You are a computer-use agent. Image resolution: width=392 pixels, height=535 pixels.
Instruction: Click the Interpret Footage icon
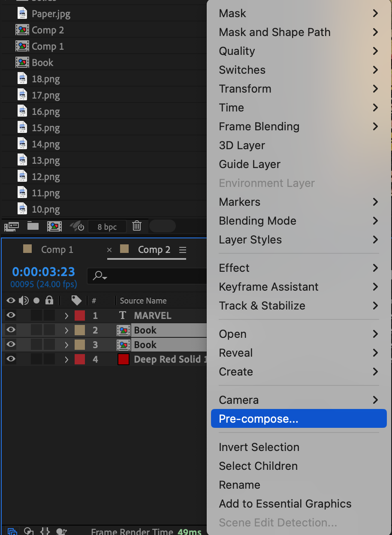pos(11,226)
